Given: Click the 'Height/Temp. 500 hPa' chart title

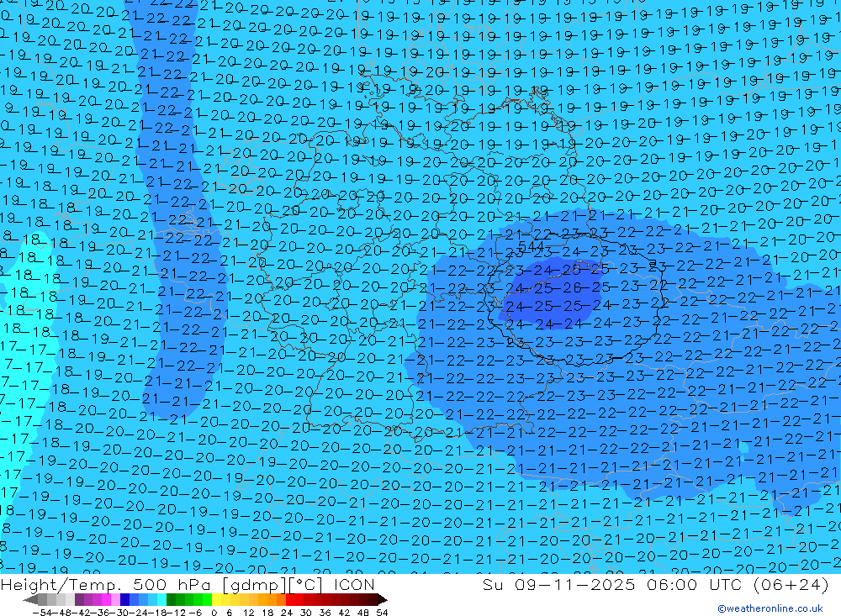Looking at the screenshot, I should coord(105,585).
